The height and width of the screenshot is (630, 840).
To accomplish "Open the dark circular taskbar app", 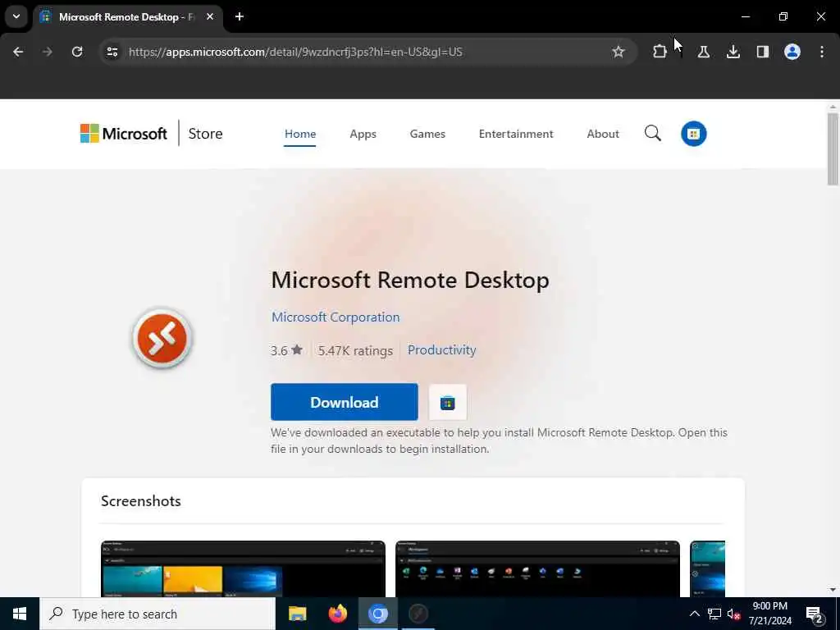I will coord(418,614).
